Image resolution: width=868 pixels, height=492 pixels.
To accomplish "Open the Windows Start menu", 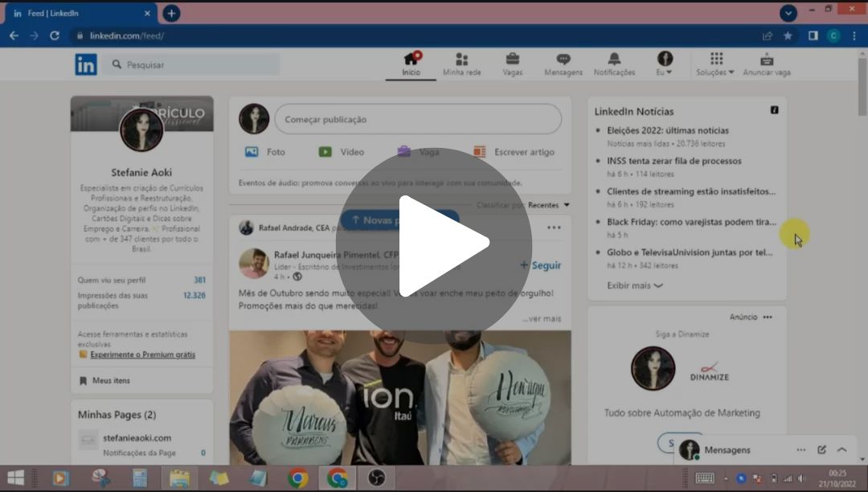I will tap(15, 478).
